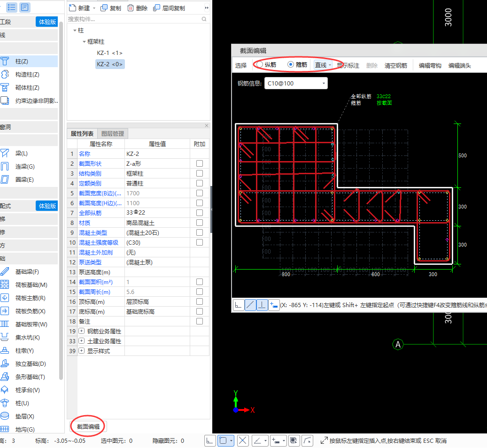Select the 构造柱(Z) component icon
The height and width of the screenshot is (448, 487).
coord(5,74)
